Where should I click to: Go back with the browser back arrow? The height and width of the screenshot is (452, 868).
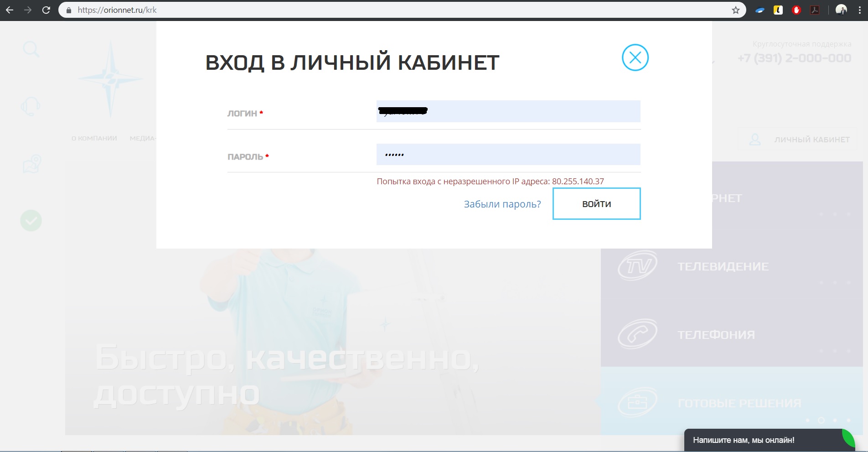coord(10,10)
